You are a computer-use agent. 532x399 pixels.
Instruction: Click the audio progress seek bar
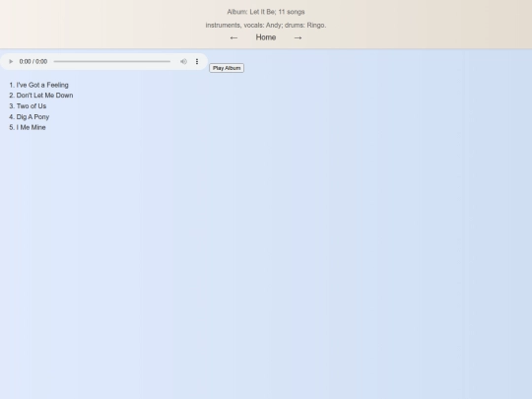pos(112,61)
